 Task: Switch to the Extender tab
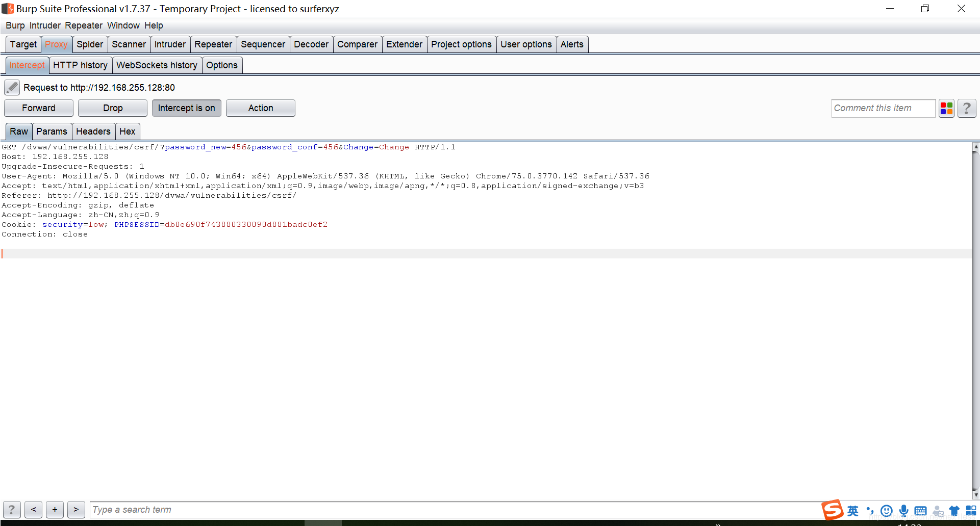pos(405,44)
